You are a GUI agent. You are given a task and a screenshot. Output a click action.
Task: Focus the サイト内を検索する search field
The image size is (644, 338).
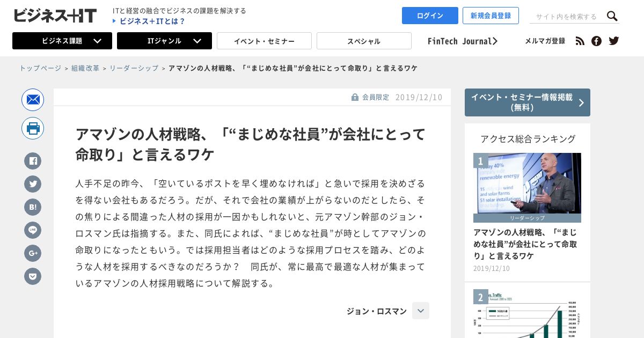pyautogui.click(x=566, y=17)
